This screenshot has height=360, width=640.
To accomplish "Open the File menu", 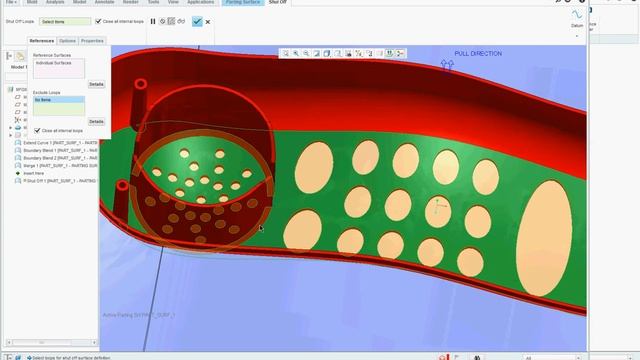I will coord(11,2).
